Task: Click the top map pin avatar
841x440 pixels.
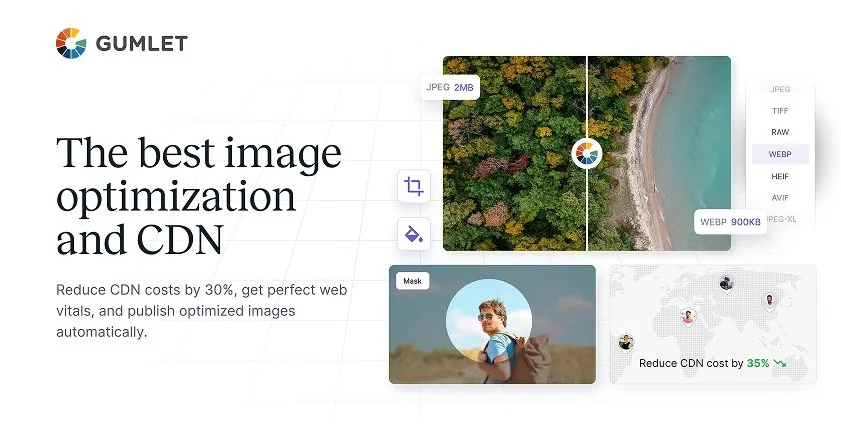Action: click(x=726, y=283)
